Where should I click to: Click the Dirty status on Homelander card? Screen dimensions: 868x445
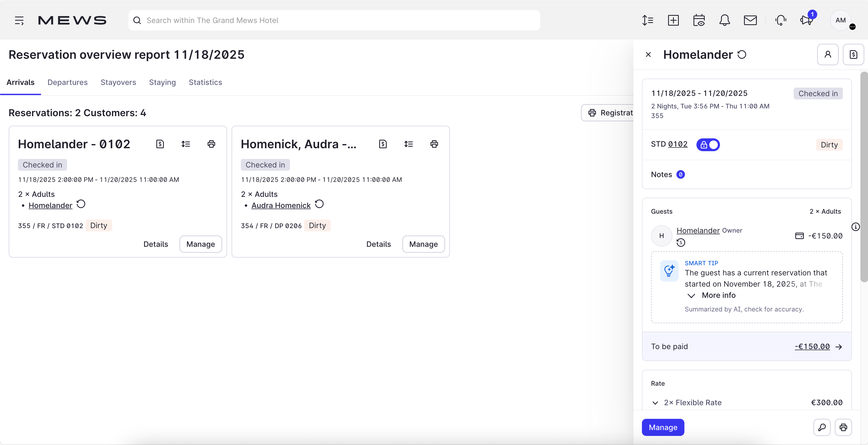(x=99, y=225)
